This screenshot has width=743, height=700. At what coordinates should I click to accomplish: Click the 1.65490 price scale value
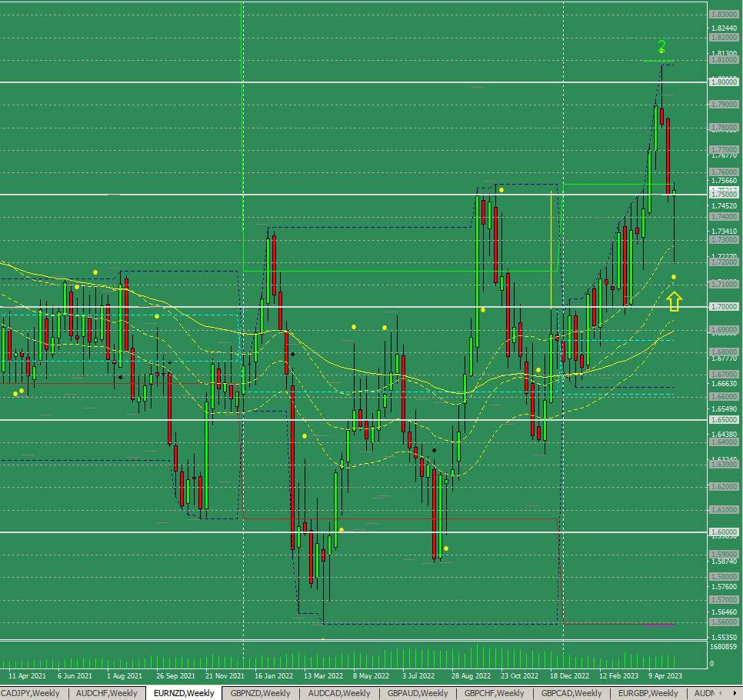(x=724, y=409)
